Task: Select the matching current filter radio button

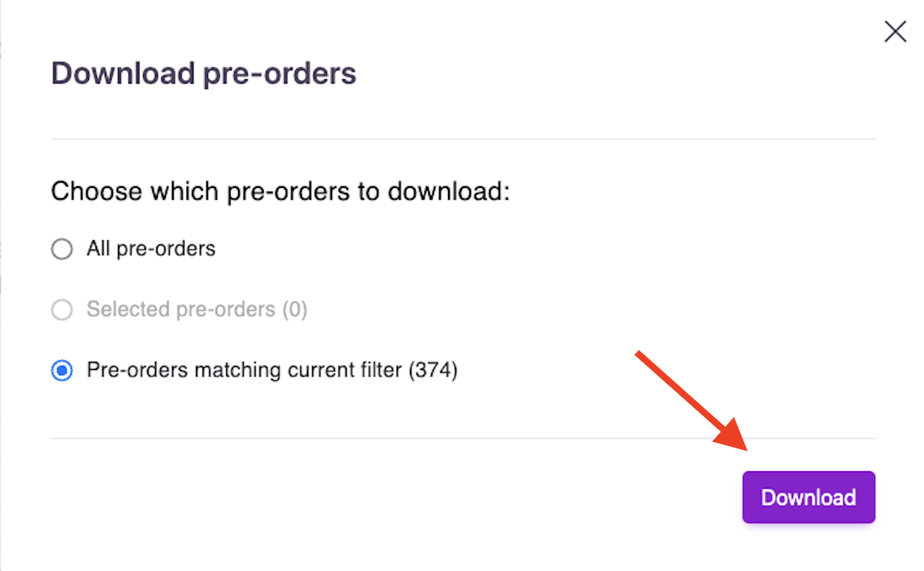Action: (62, 371)
